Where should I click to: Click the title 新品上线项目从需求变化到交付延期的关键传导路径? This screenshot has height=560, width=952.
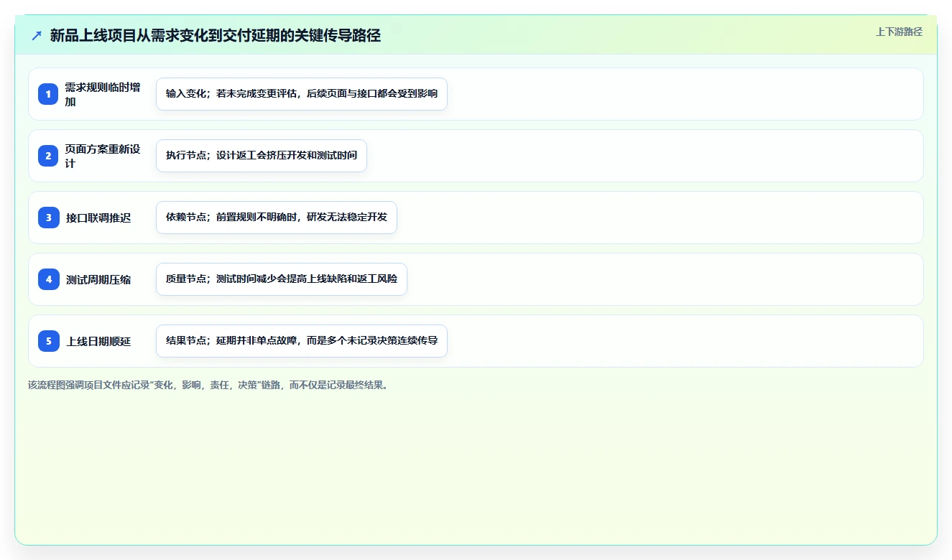click(x=216, y=35)
